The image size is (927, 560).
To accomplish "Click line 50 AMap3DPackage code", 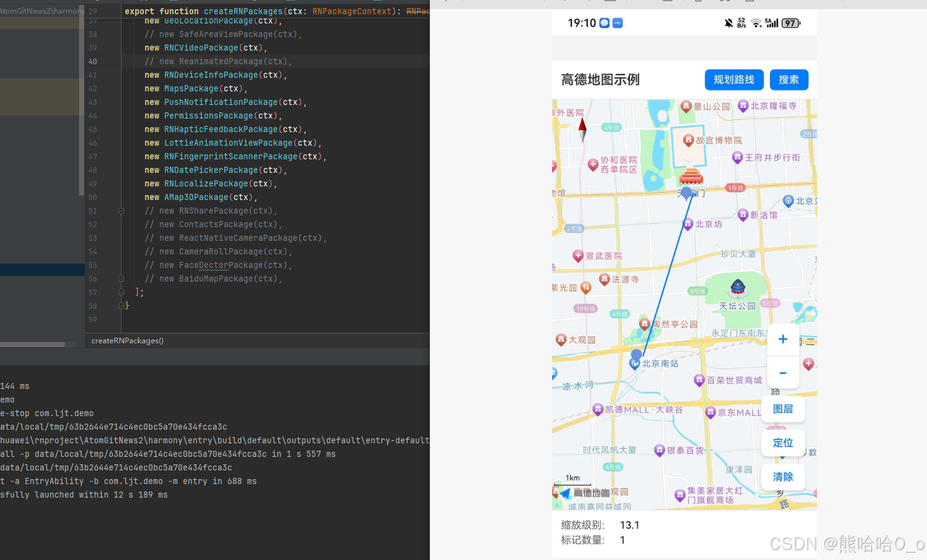I will coord(201,197).
